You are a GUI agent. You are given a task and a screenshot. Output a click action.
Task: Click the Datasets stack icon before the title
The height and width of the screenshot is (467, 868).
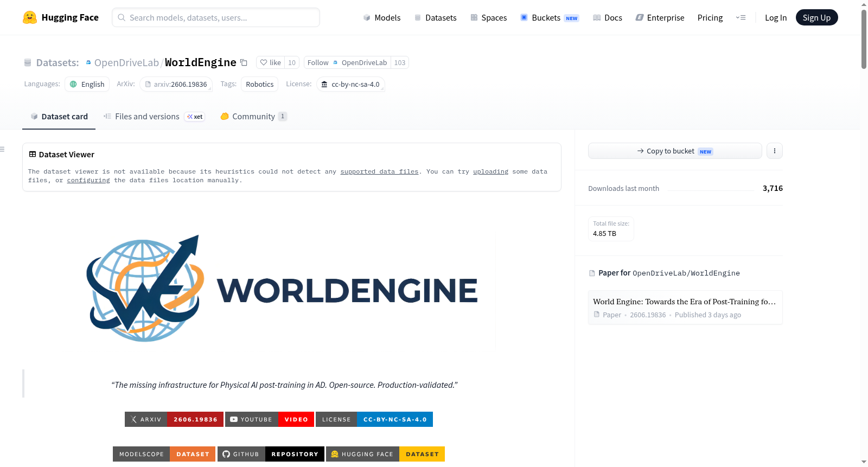pos(28,62)
